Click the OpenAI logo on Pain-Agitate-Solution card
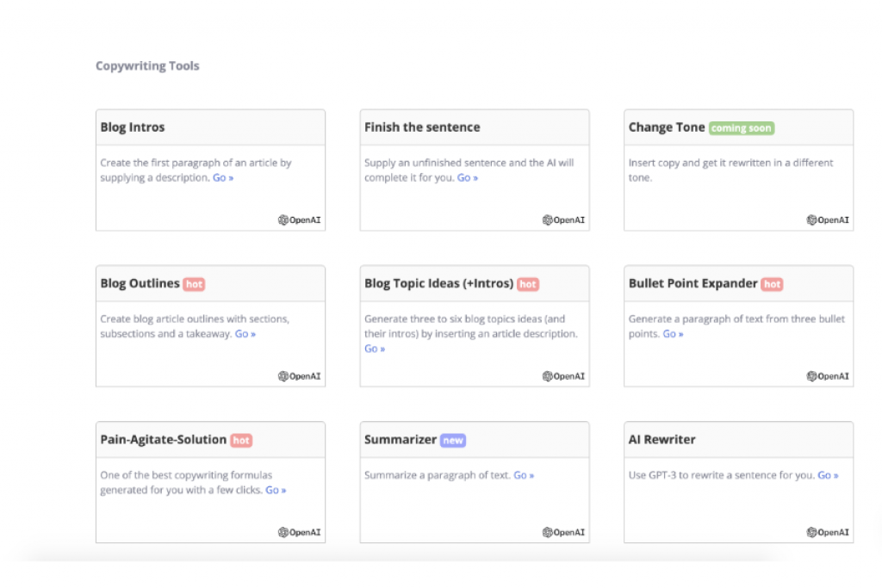Image resolution: width=882 pixels, height=588 pixels. coord(298,532)
